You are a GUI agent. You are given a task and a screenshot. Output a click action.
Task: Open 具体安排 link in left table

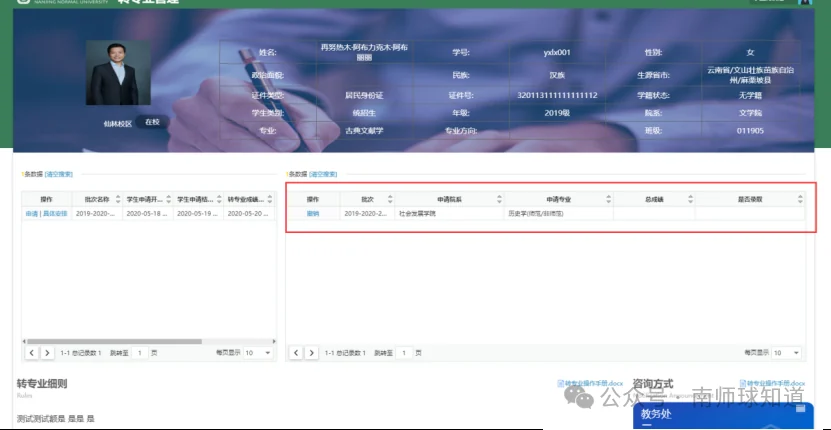55,214
